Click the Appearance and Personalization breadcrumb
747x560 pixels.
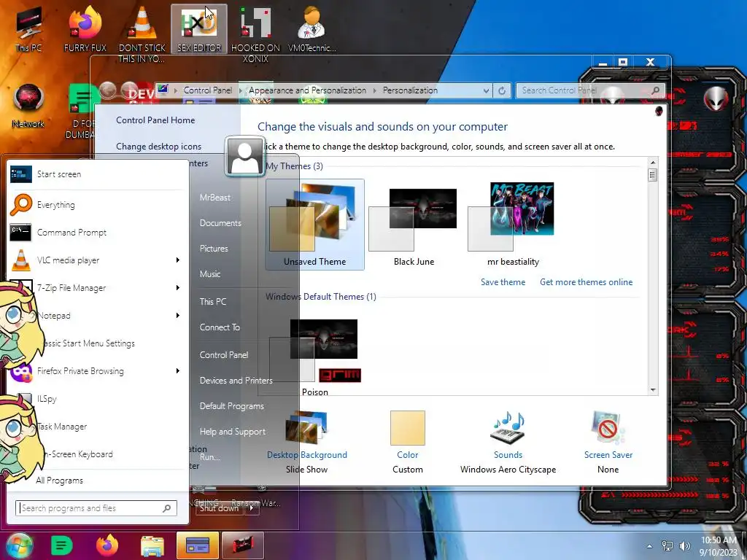point(307,90)
